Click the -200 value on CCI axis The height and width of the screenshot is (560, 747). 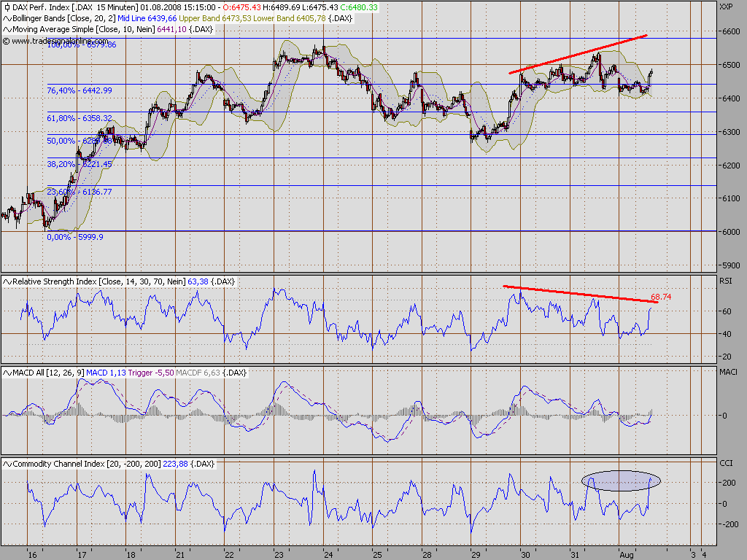click(729, 525)
